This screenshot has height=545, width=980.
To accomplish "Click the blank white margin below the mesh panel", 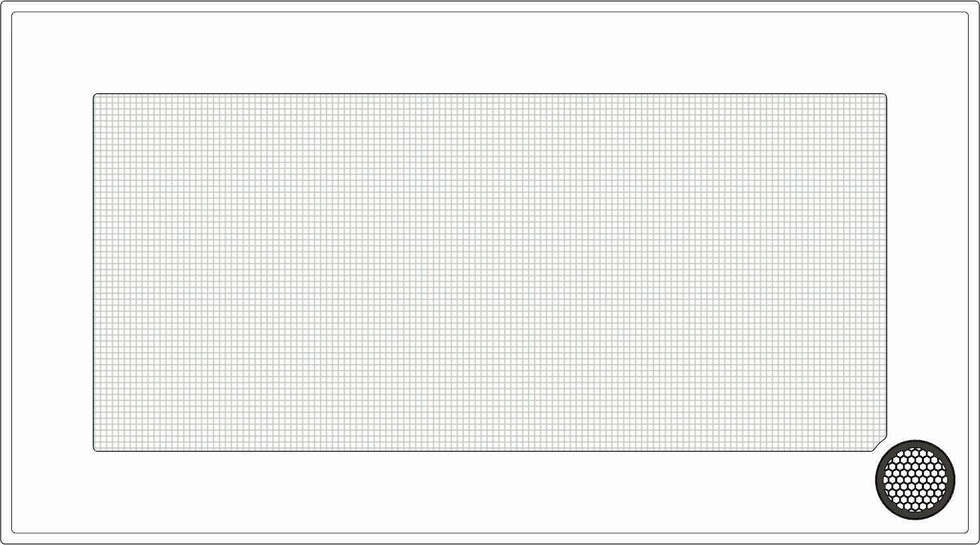I will tap(490, 492).
